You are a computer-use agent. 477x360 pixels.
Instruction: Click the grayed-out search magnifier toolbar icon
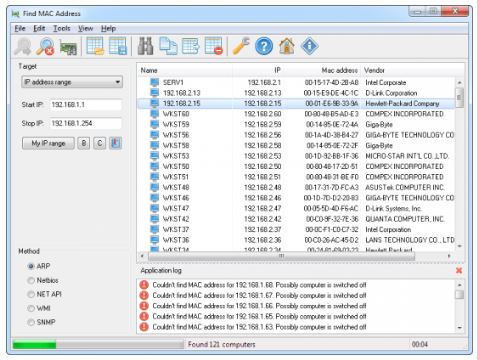point(23,46)
